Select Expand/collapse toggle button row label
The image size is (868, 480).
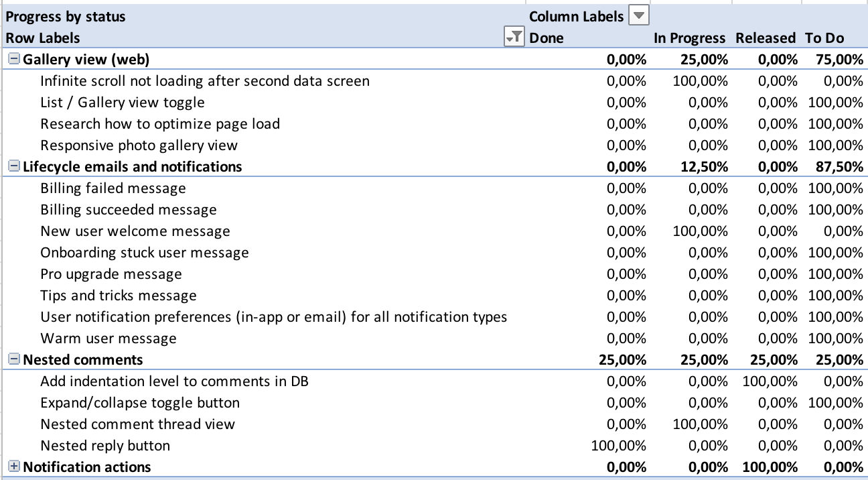coord(140,403)
